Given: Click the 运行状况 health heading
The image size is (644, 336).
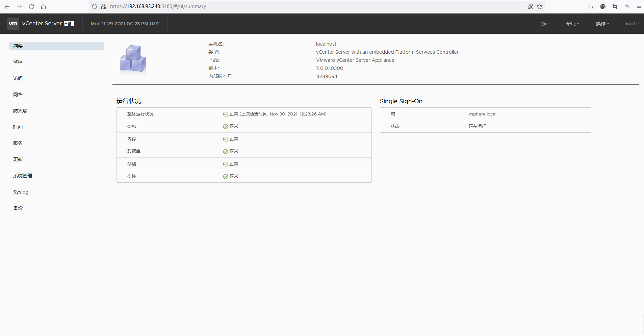Looking at the screenshot, I should [x=129, y=101].
